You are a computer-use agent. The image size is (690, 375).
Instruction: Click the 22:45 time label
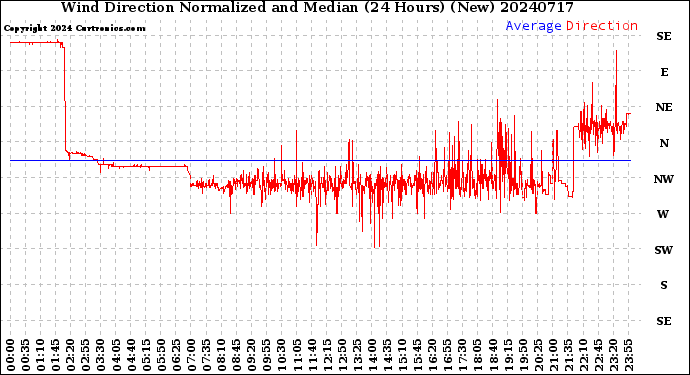pyautogui.click(x=598, y=356)
